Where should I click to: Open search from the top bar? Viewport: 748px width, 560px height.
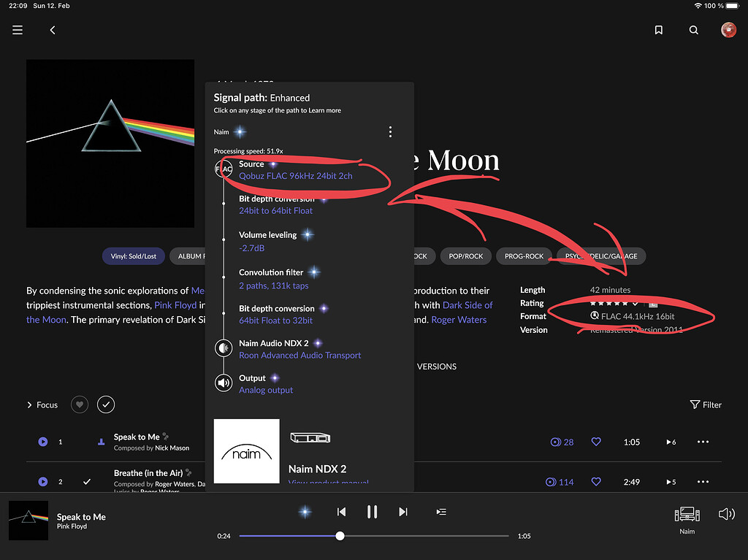click(693, 30)
